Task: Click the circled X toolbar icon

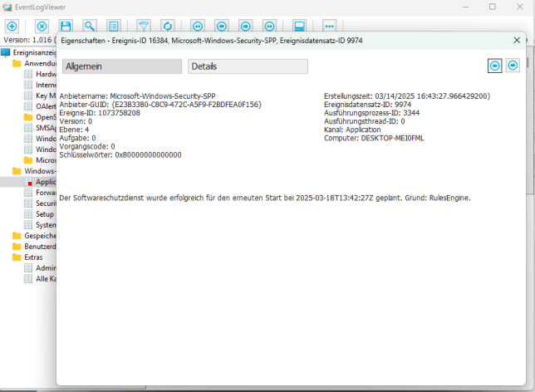Action: pos(42,27)
